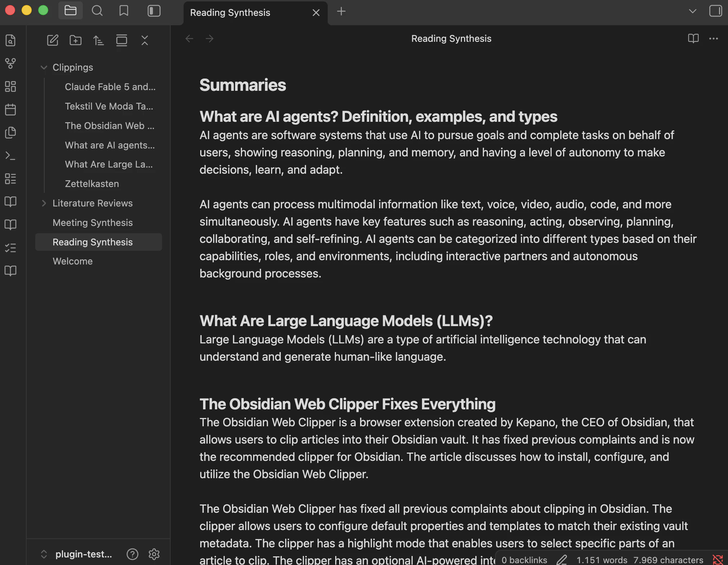The width and height of the screenshot is (728, 565).
Task: Click the list-layout ribbon icon
Action: pos(10,179)
